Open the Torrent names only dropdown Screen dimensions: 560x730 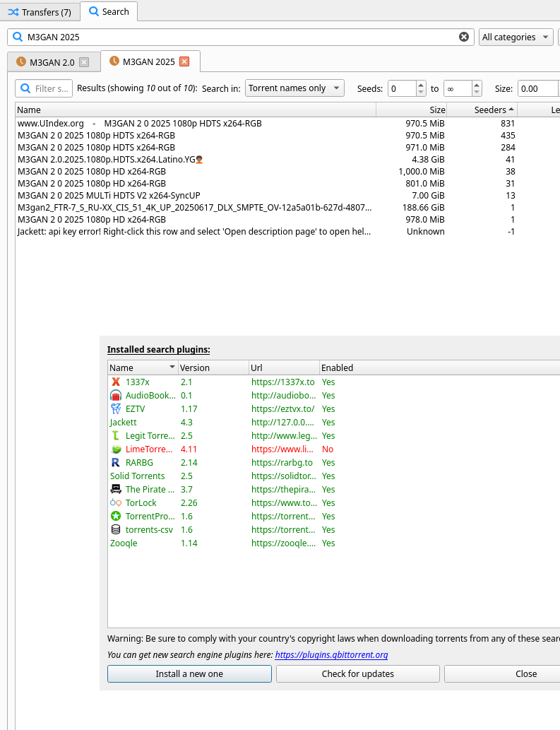[294, 88]
